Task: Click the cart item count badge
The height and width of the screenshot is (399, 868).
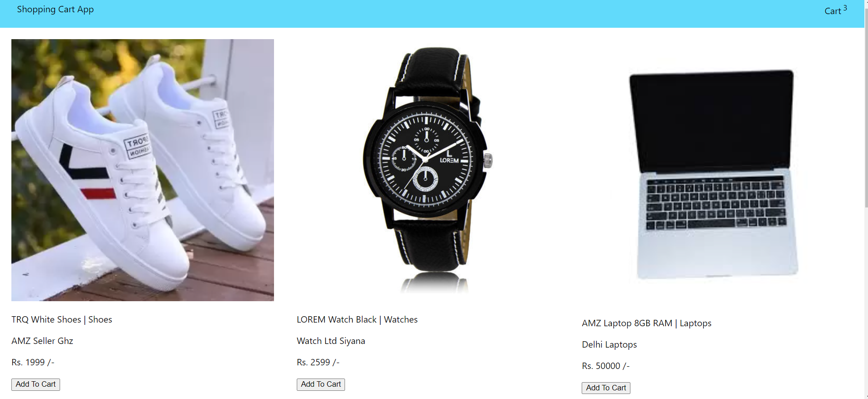Action: 845,8
